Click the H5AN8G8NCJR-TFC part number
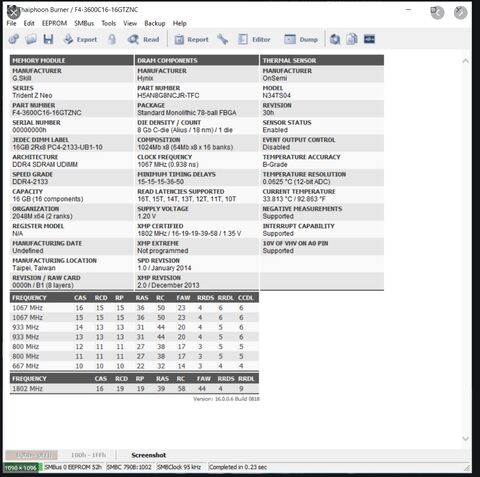The image size is (480, 477). coord(168,95)
